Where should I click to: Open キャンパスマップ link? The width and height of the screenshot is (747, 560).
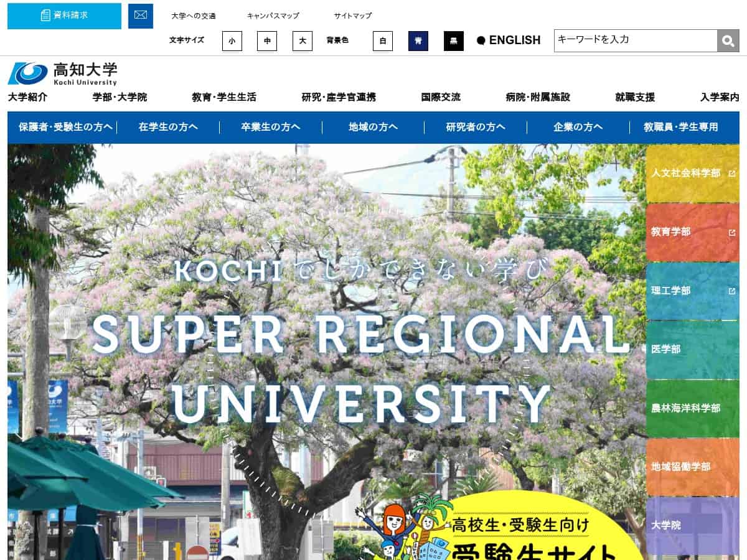273,16
